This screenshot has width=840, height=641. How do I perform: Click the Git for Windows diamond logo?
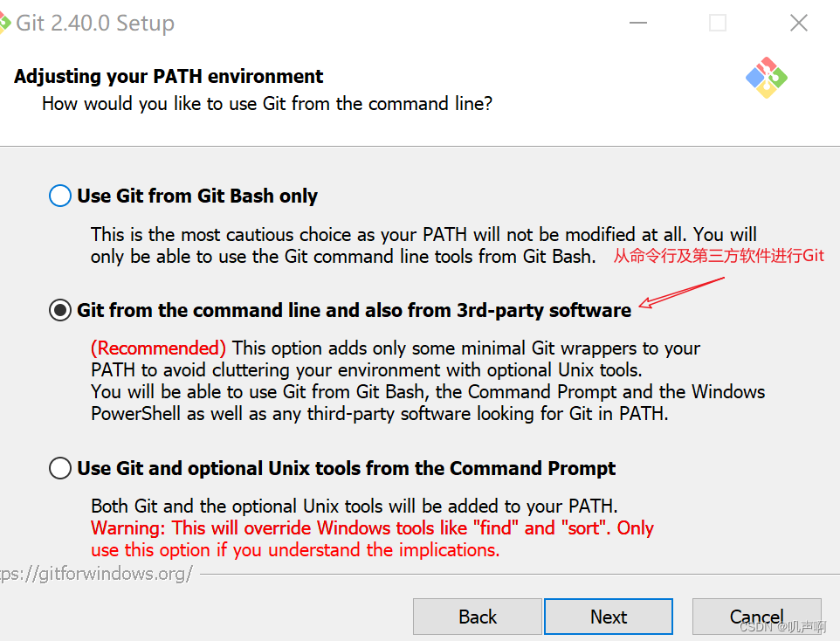(x=767, y=78)
